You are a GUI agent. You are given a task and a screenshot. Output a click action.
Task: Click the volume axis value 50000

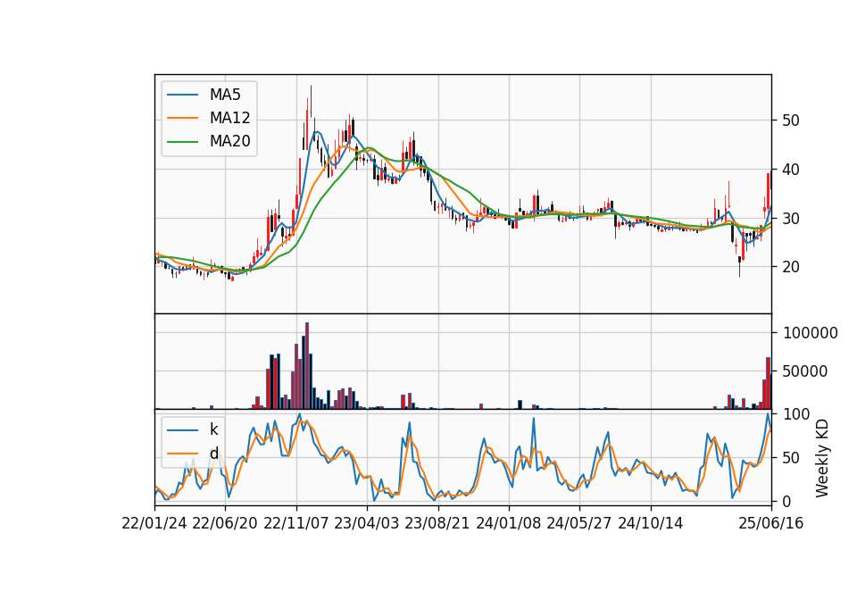tap(805, 371)
